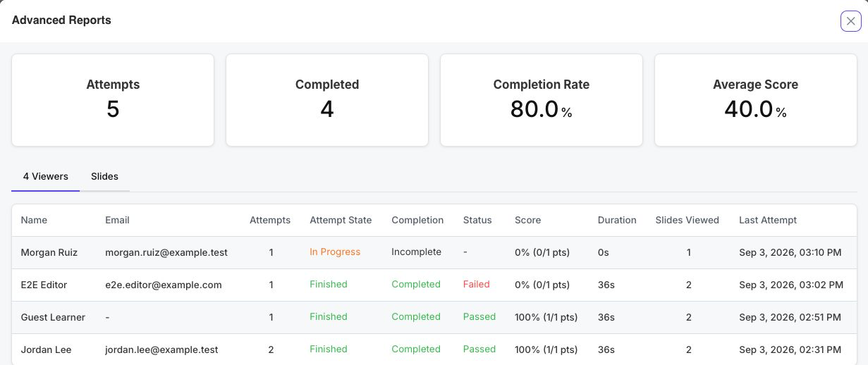Select the Guest Learner name cell

(x=53, y=317)
